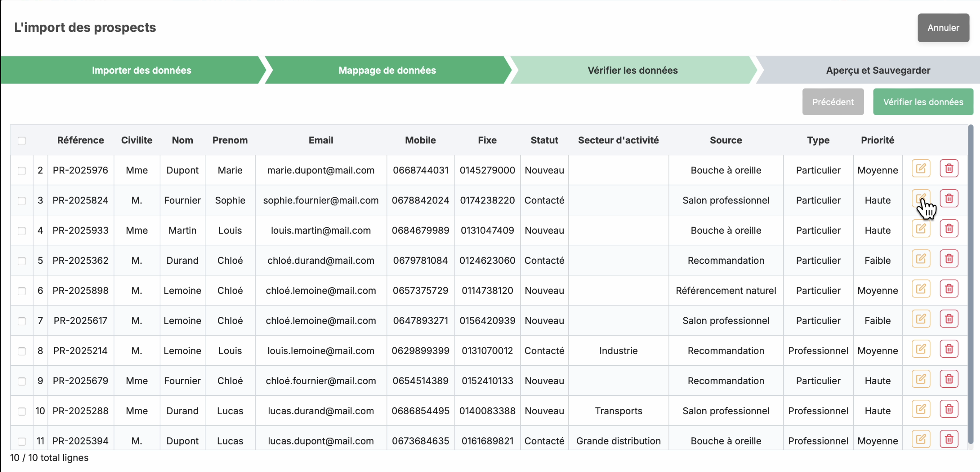Check the select-all header checkbox
This screenshot has height=472, width=980.
(x=22, y=141)
